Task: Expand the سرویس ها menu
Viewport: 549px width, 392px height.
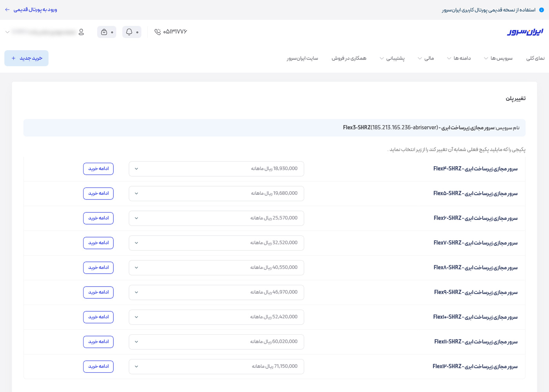Action: 498,58
